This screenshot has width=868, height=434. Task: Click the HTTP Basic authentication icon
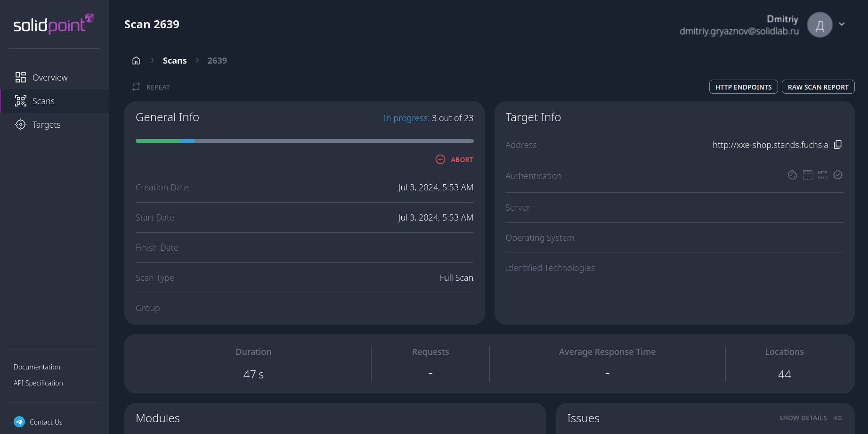point(822,175)
